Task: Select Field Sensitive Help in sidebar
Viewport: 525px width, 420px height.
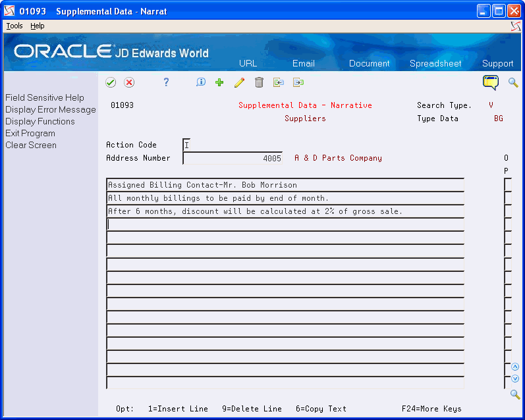Action: (45, 97)
